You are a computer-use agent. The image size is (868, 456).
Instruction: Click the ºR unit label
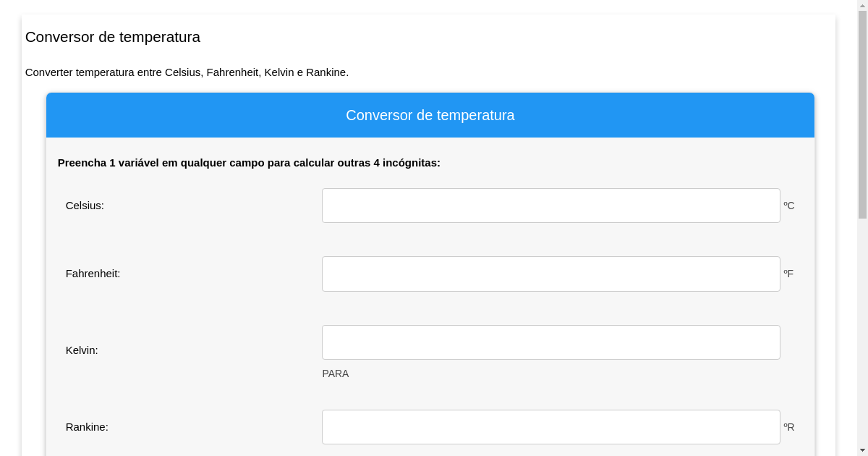coord(788,427)
